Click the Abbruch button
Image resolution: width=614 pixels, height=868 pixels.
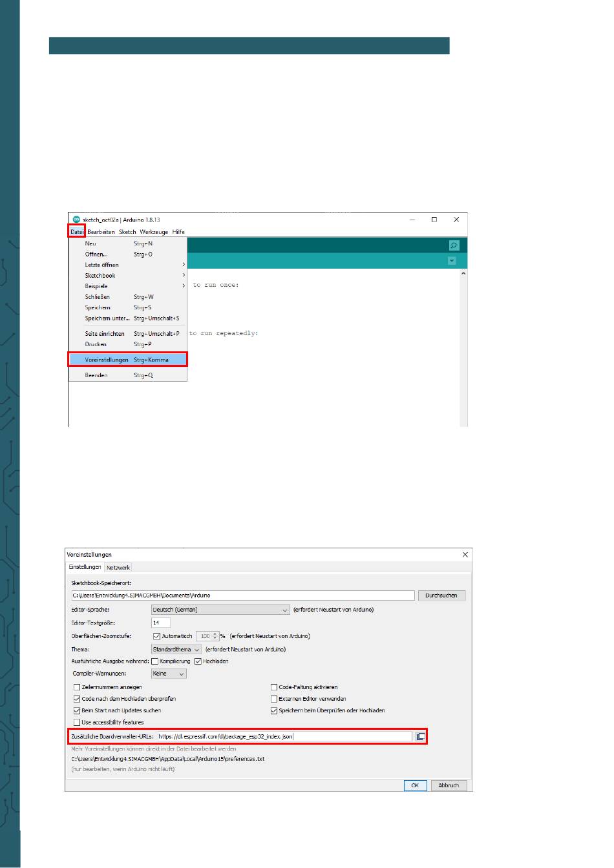[x=449, y=785]
